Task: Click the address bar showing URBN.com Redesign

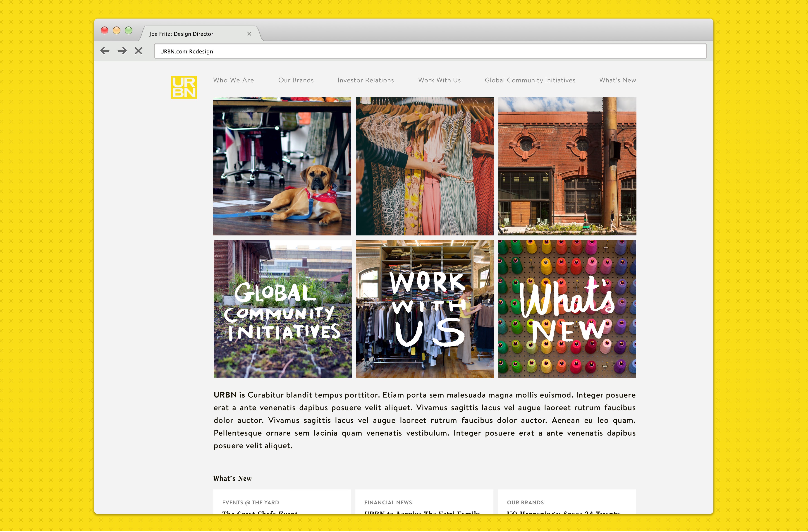Action: [430, 51]
